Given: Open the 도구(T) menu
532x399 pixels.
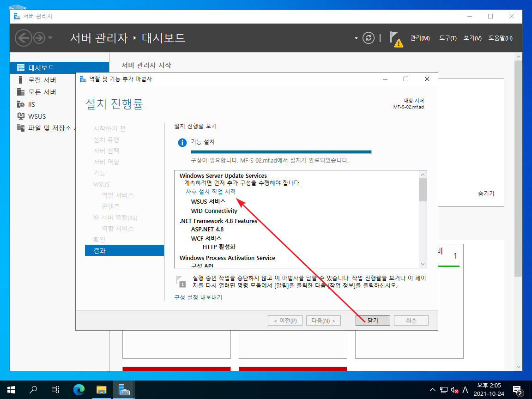Looking at the screenshot, I should click(447, 38).
